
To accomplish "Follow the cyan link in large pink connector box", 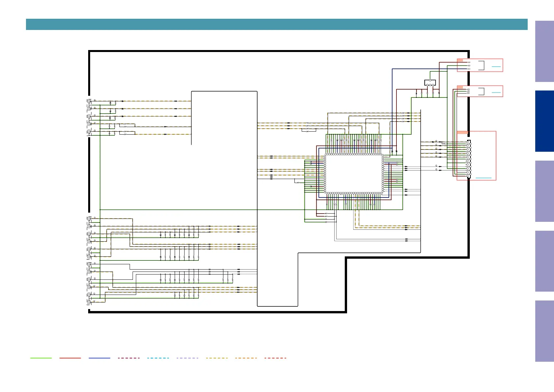I will pos(484,178).
